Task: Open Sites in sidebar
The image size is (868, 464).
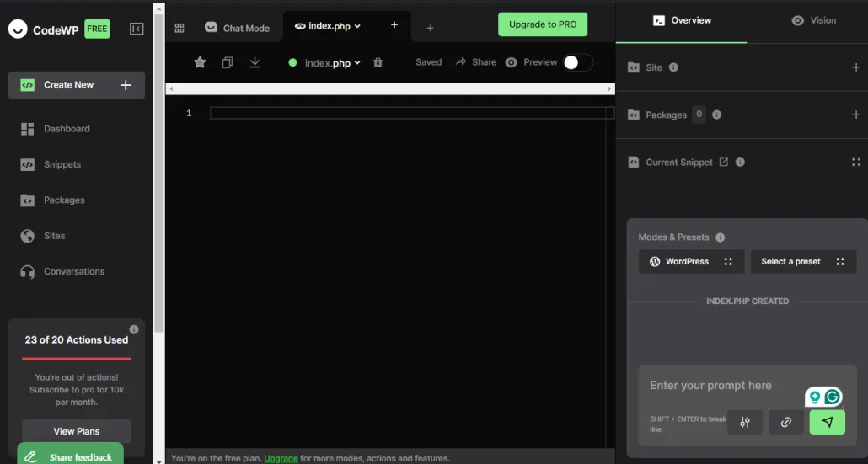Action: (x=43, y=236)
